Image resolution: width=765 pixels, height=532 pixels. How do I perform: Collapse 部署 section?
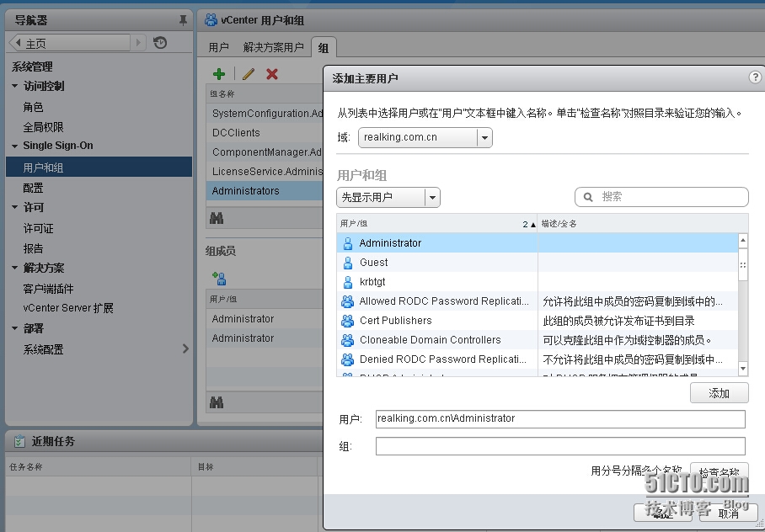15,328
